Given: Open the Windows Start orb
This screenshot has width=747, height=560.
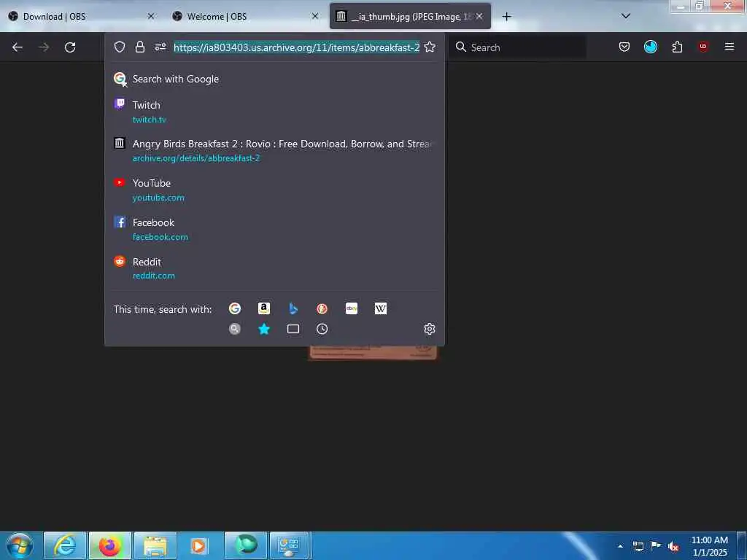Looking at the screenshot, I should tap(20, 545).
